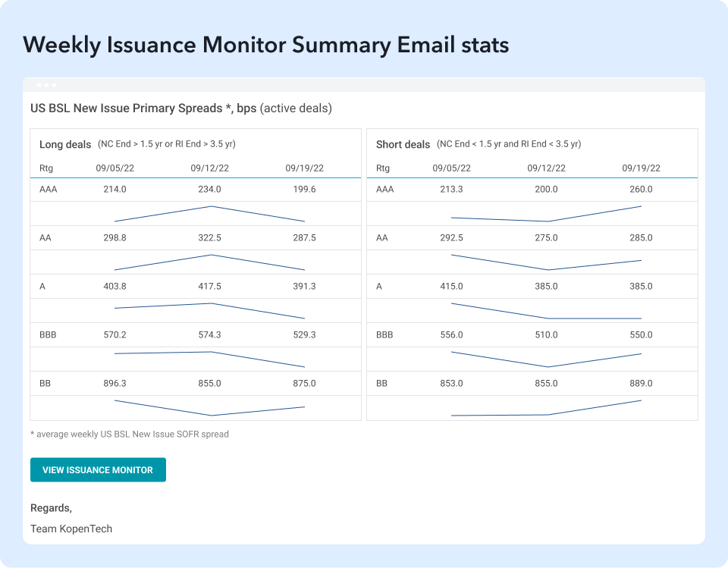Click the Long deals table title

(x=65, y=144)
